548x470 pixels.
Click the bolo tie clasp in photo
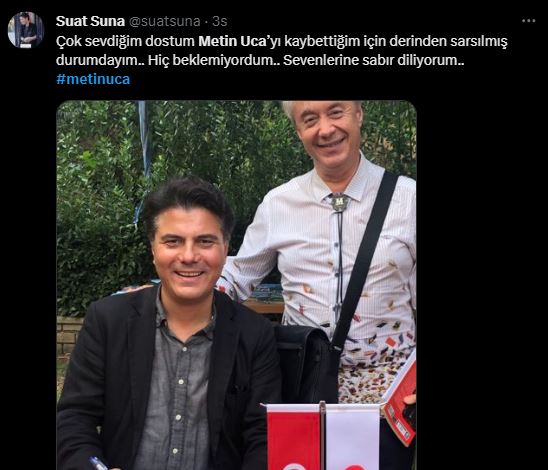339,202
